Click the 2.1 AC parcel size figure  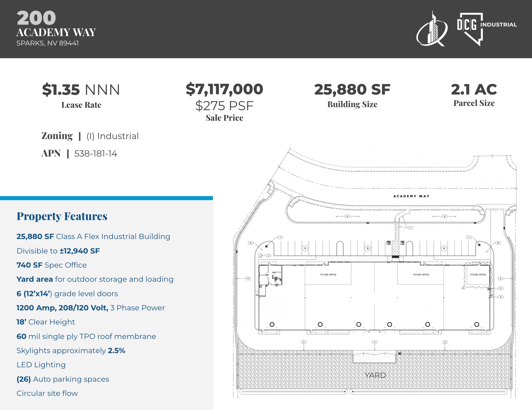point(474,89)
